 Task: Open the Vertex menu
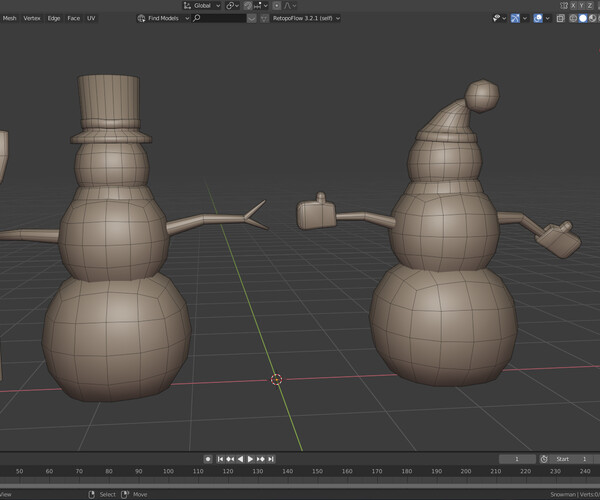(x=32, y=18)
